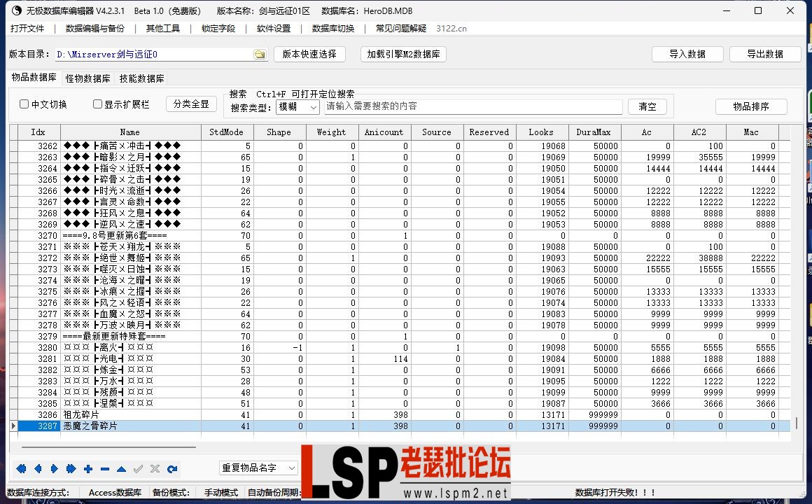Open the 常见问题解疑 menu

(x=401, y=29)
